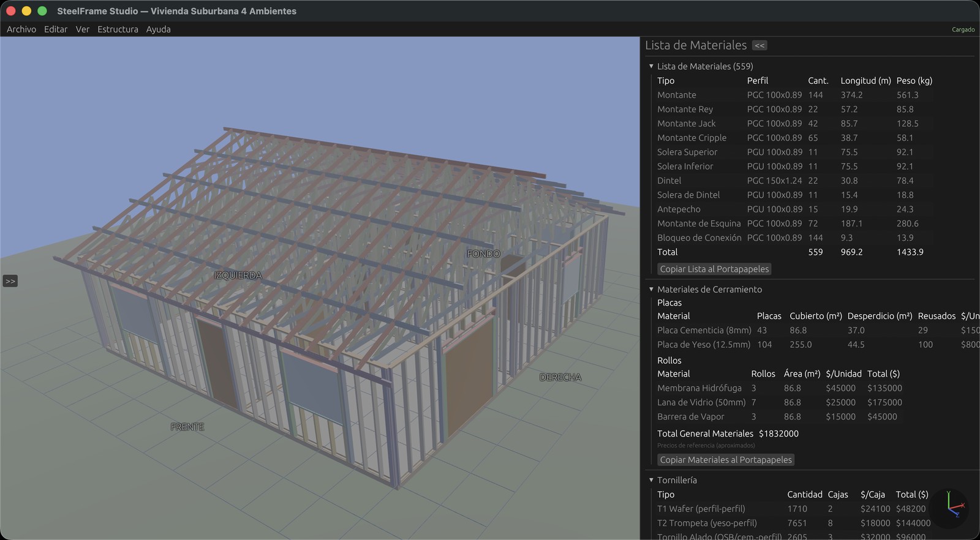
Task: Open the Ver menu
Action: pos(83,29)
